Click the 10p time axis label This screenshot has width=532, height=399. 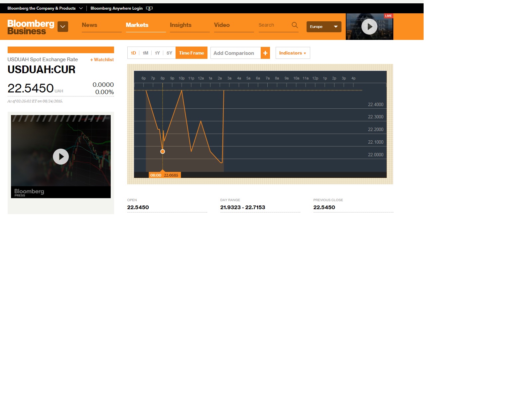[182, 78]
